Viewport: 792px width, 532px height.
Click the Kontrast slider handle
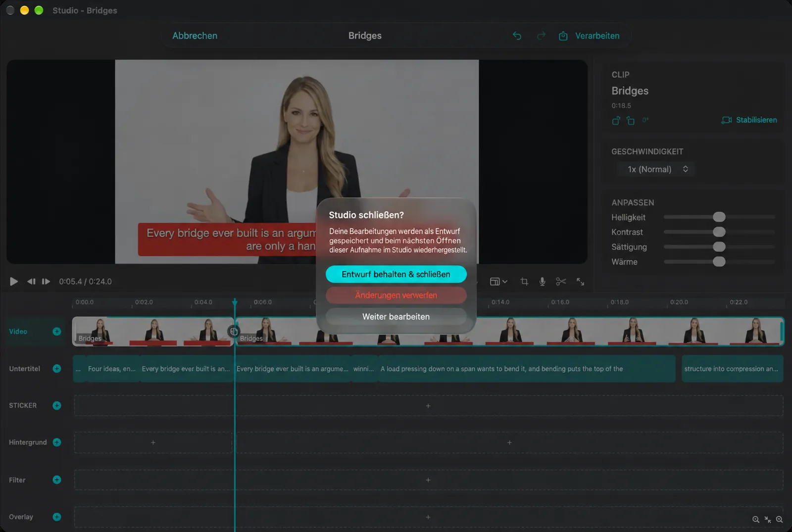[x=719, y=232]
